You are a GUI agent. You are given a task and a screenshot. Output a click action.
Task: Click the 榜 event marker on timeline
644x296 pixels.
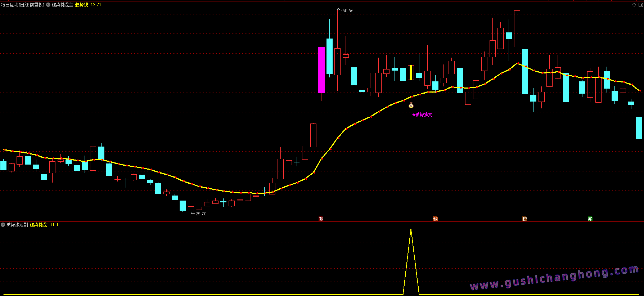click(x=524, y=219)
